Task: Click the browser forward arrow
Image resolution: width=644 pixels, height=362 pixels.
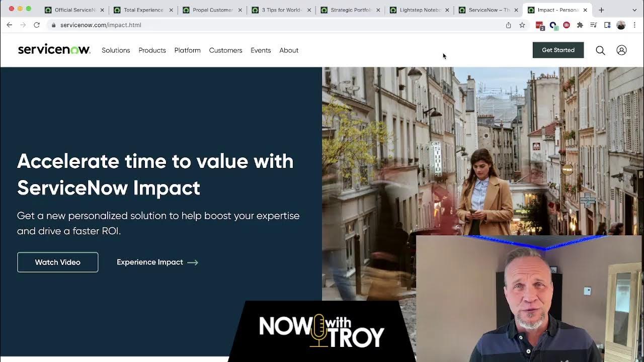Action: (x=23, y=25)
